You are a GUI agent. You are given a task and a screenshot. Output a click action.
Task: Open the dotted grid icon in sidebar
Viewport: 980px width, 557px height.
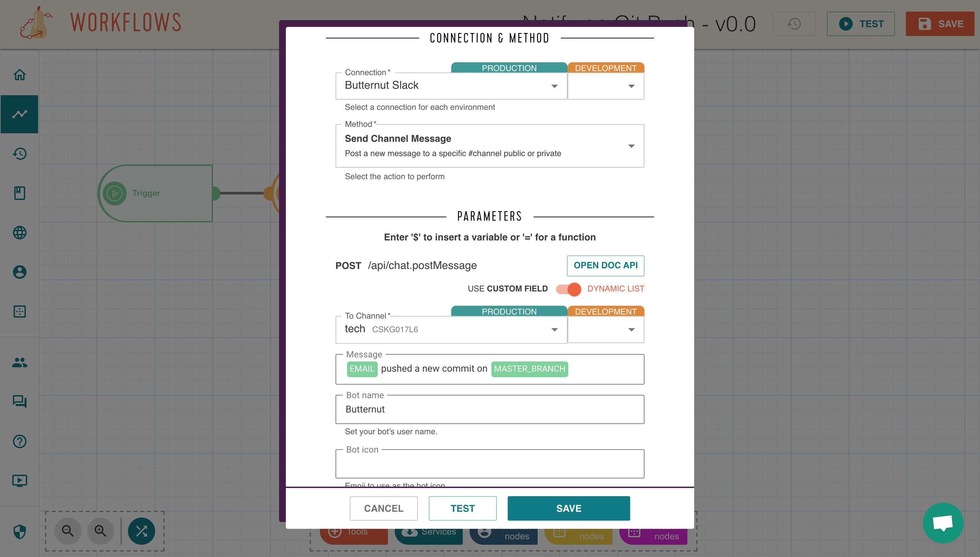19,311
